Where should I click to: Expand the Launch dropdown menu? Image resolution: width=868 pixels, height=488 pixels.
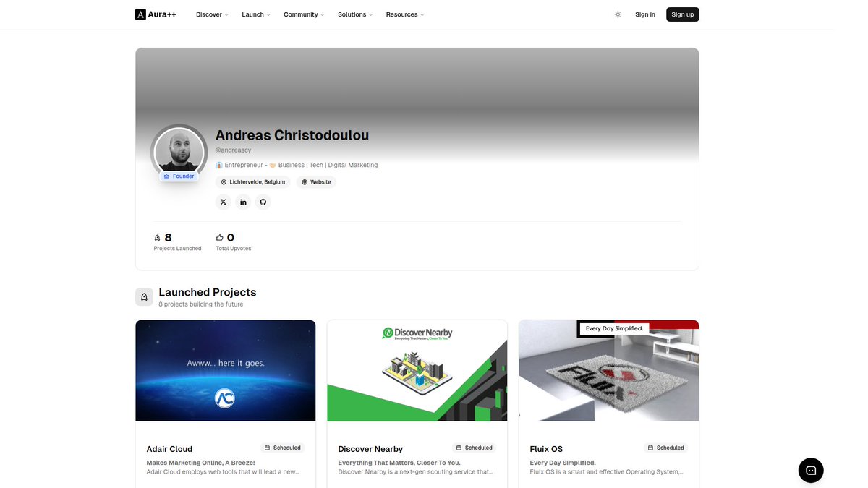(x=256, y=14)
